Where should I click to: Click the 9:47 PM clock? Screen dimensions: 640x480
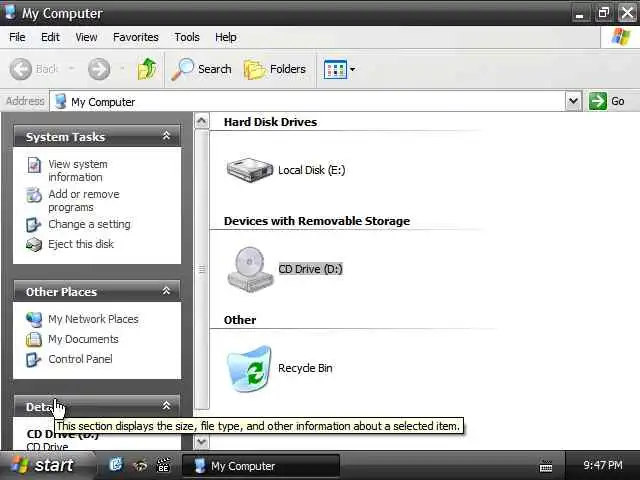tap(603, 465)
